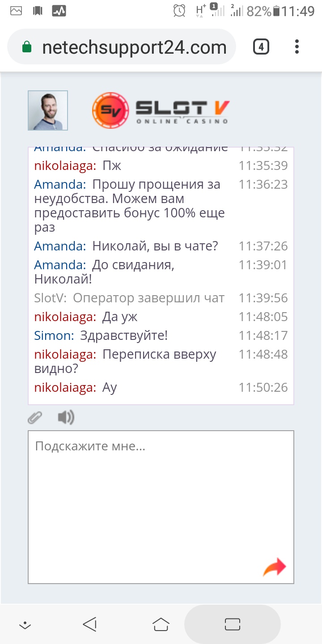Tap the image notification icon in status bar
This screenshot has height=644, width=322.
[x=16, y=11]
